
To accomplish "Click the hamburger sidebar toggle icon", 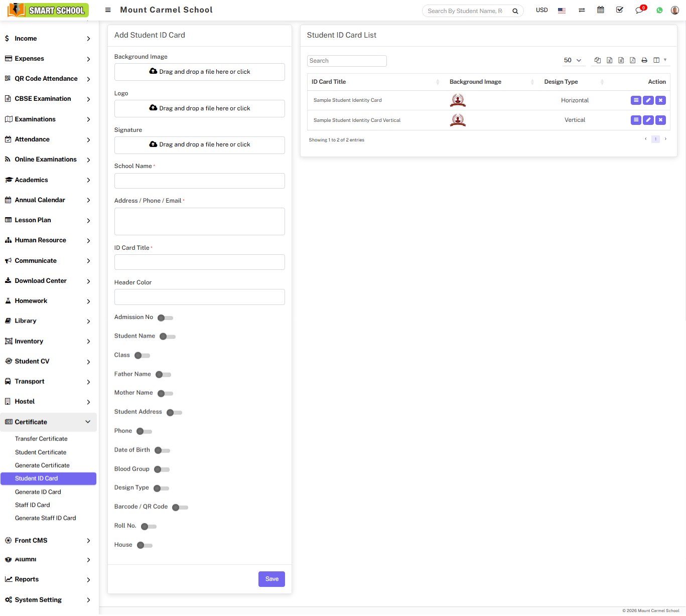I will pyautogui.click(x=108, y=10).
